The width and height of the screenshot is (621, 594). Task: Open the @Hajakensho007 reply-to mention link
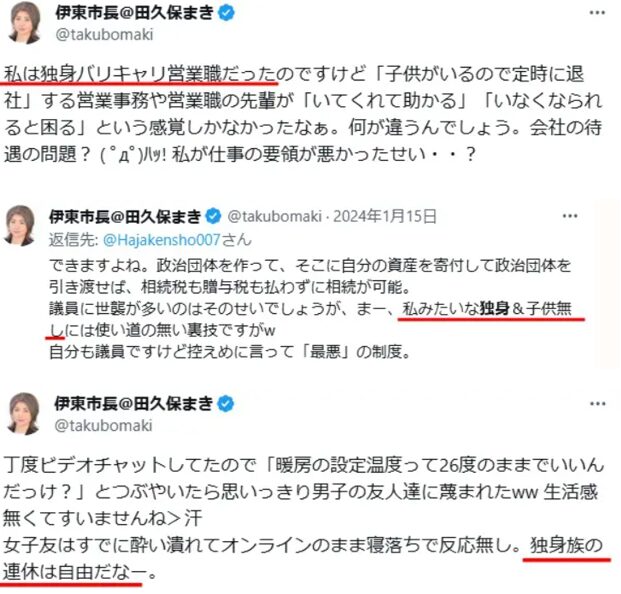[x=162, y=240]
